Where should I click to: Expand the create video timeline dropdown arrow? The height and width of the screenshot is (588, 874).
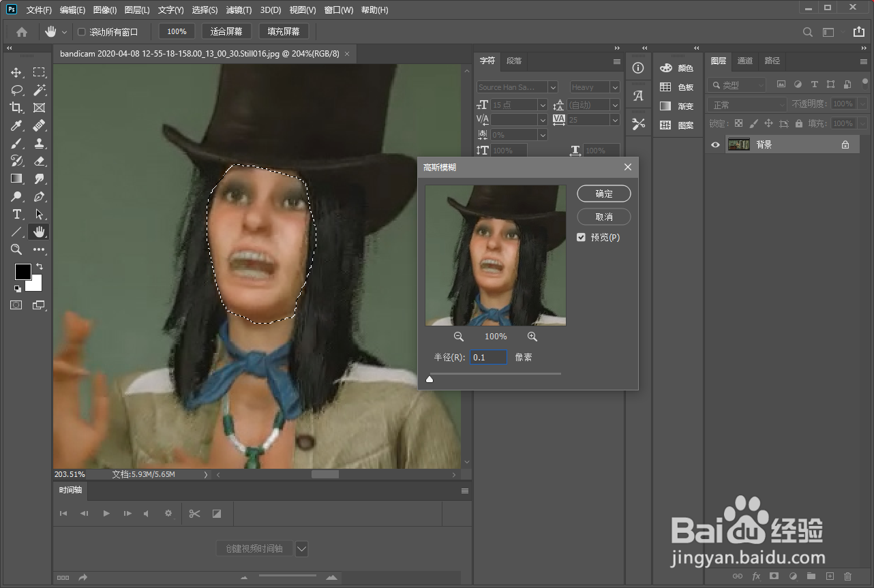click(302, 548)
